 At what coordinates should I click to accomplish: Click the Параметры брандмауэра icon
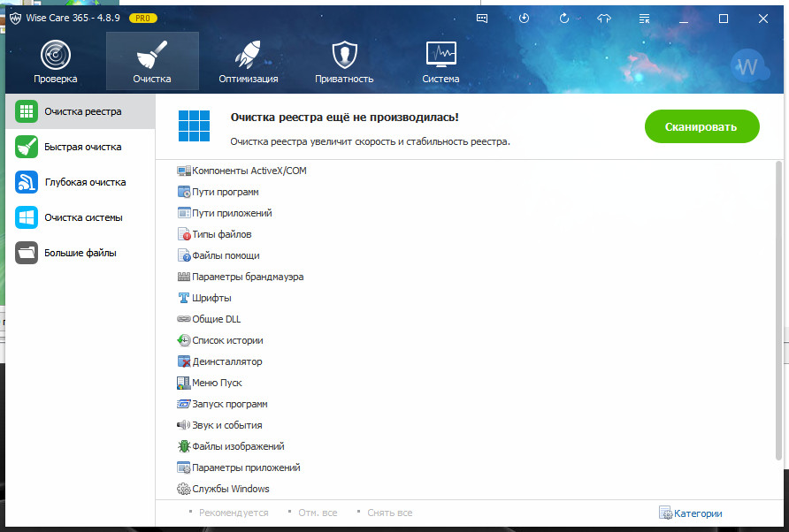click(x=184, y=277)
